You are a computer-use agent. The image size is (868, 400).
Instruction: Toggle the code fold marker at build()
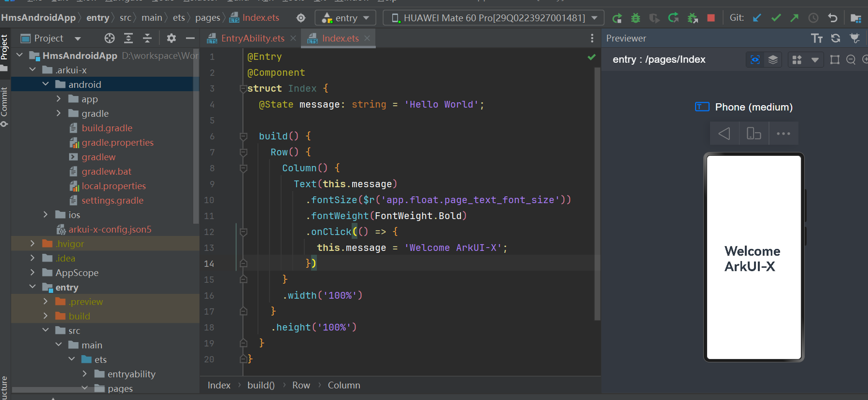coord(243,137)
